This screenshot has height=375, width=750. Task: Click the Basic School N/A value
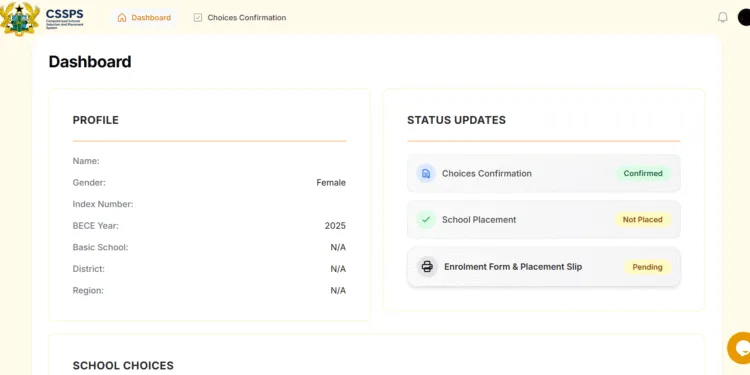tap(338, 247)
